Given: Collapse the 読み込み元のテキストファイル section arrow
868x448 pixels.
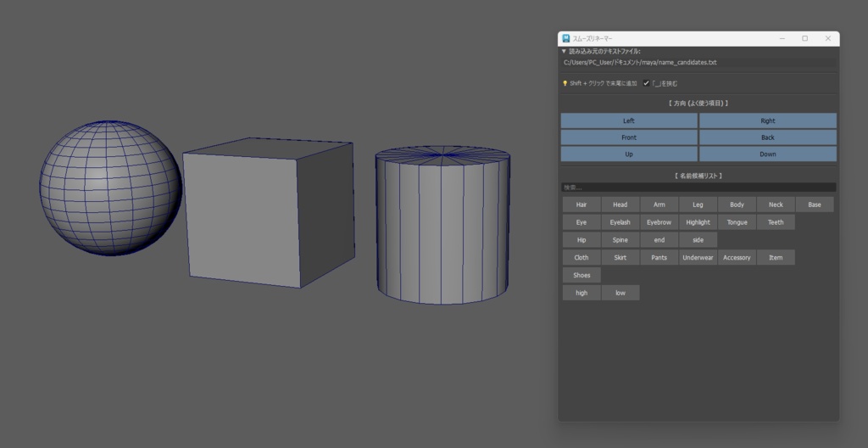Looking at the screenshot, I should [564, 52].
